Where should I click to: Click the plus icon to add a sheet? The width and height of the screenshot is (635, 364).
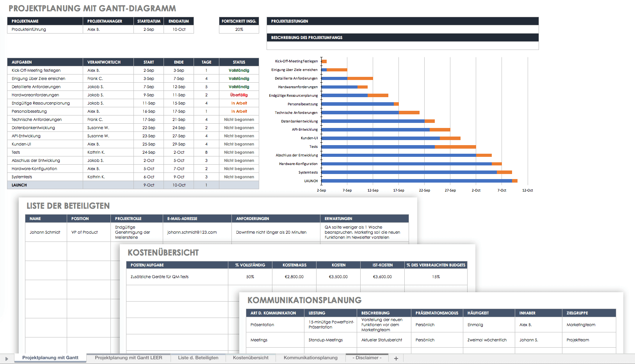(396, 358)
